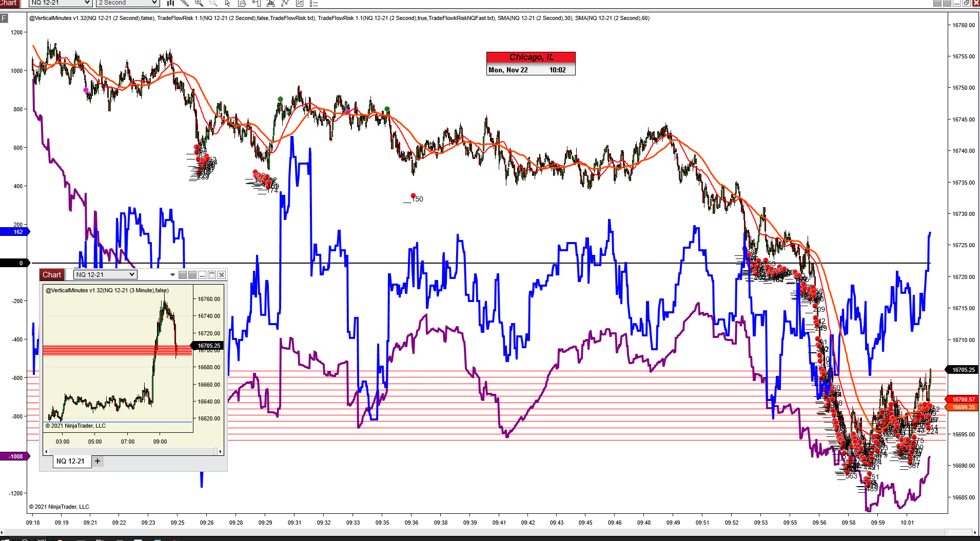Click the 03:00 label in small chart
980x541 pixels.
pos(63,442)
